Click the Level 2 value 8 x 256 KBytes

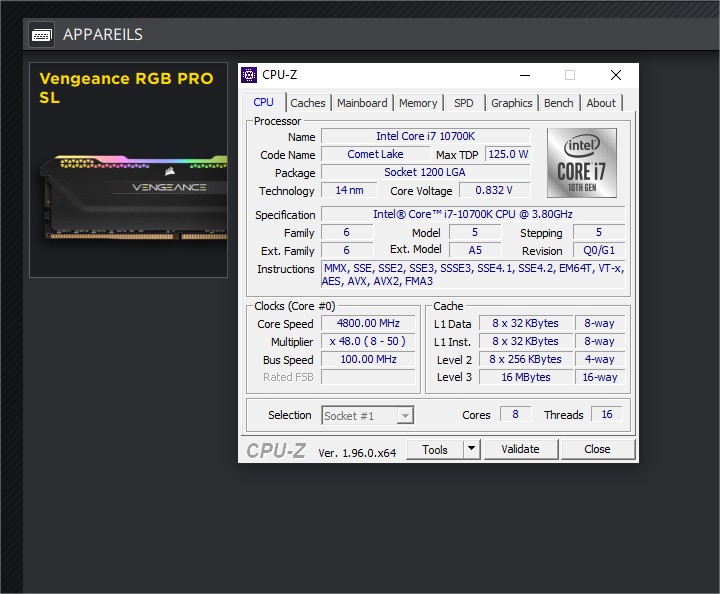526,359
